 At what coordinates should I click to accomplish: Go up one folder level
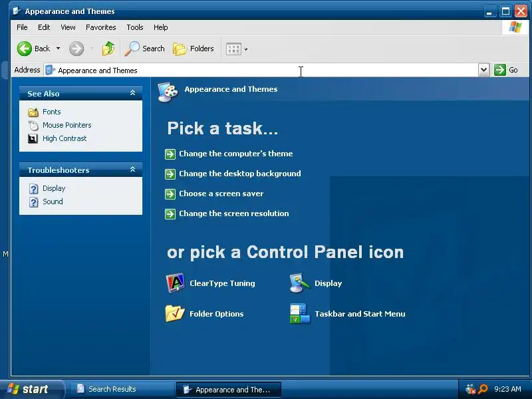(x=108, y=49)
